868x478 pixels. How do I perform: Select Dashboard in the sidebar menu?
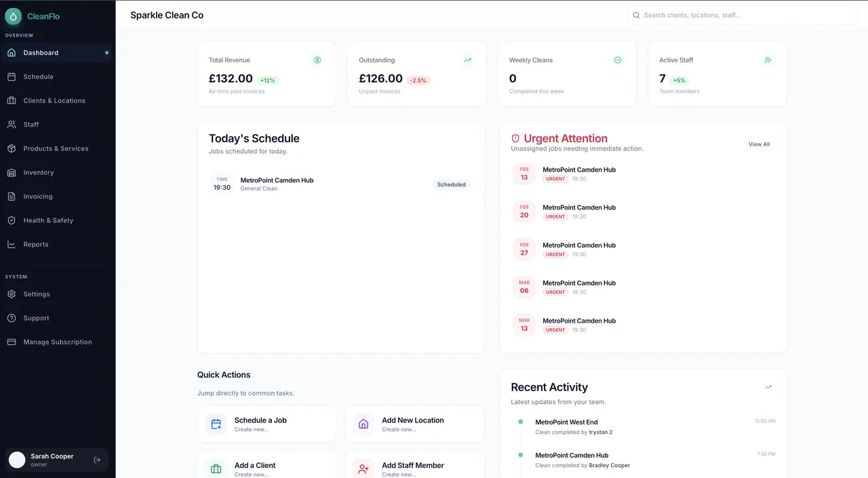[41, 52]
